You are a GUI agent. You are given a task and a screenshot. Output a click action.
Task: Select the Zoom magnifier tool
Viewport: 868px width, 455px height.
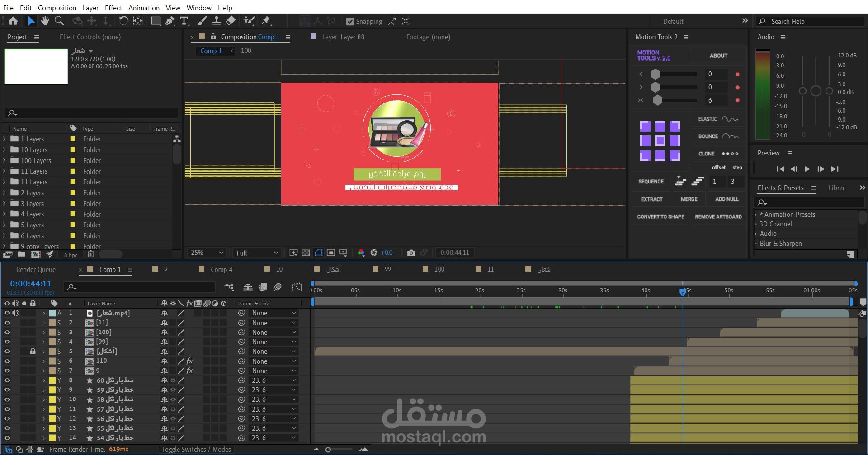pos(59,21)
